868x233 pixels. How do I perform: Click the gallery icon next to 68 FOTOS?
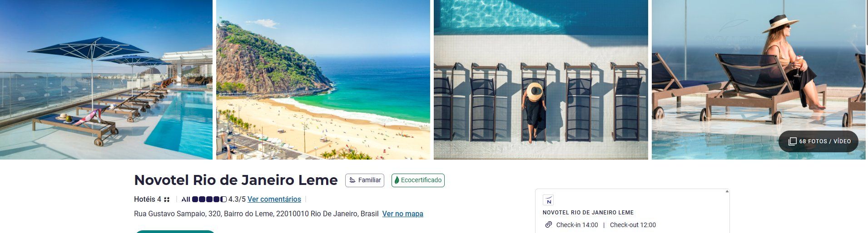tap(792, 141)
